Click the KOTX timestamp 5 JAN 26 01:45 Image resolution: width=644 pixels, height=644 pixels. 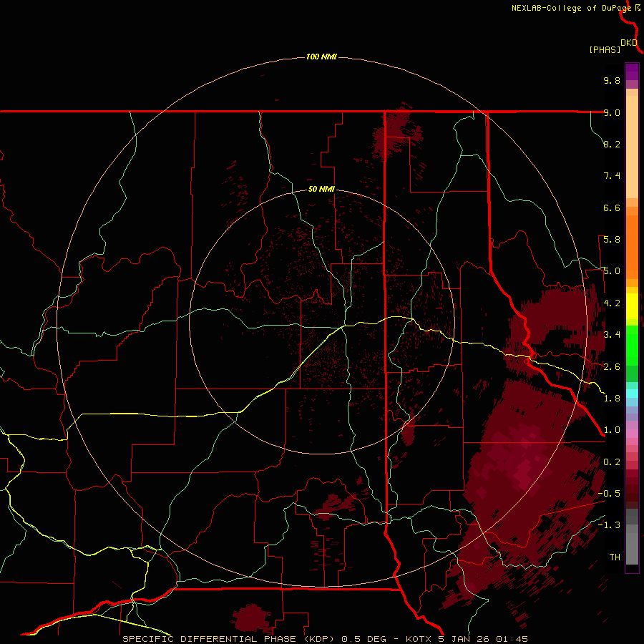[467, 639]
